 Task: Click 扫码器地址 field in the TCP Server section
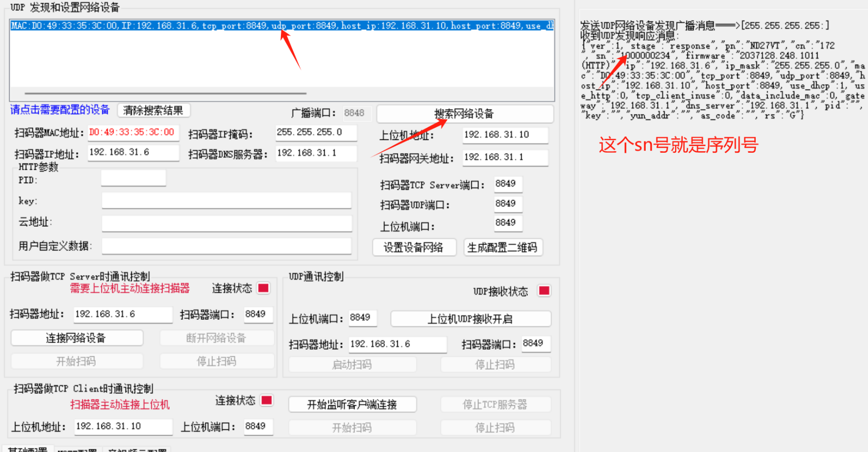pyautogui.click(x=123, y=315)
